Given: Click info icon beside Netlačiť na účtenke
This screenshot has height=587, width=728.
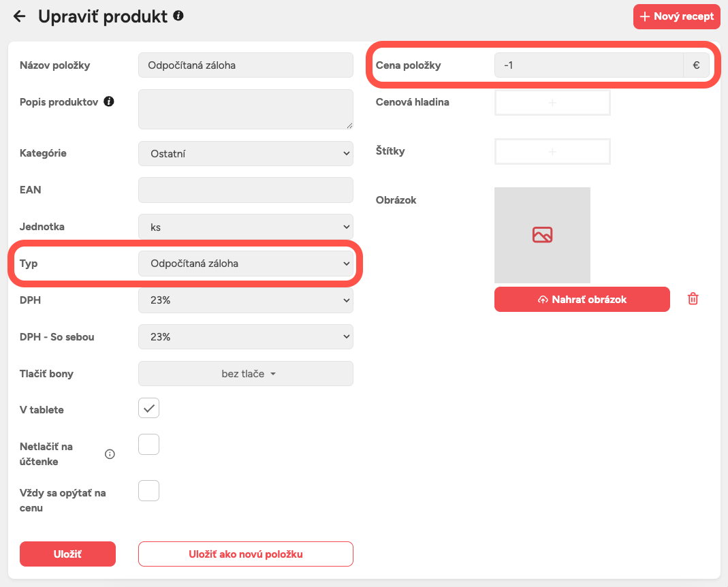Looking at the screenshot, I should (x=110, y=454).
